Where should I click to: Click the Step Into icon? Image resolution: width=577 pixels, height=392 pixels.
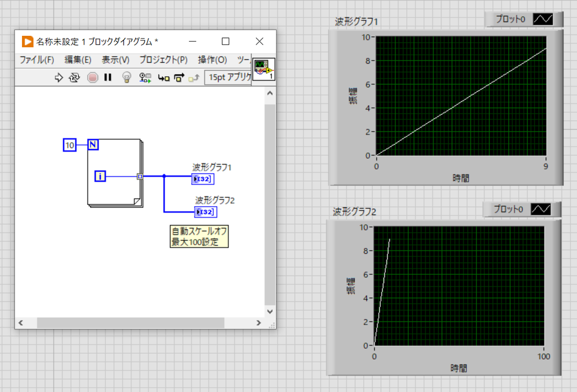pyautogui.click(x=163, y=77)
